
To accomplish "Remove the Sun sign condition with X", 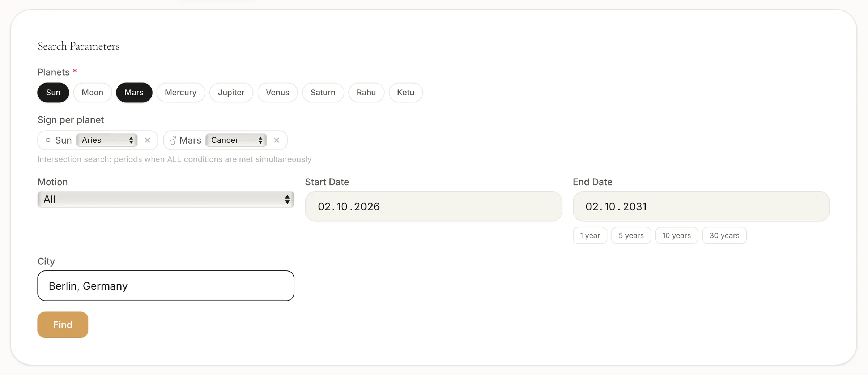I will coord(148,140).
